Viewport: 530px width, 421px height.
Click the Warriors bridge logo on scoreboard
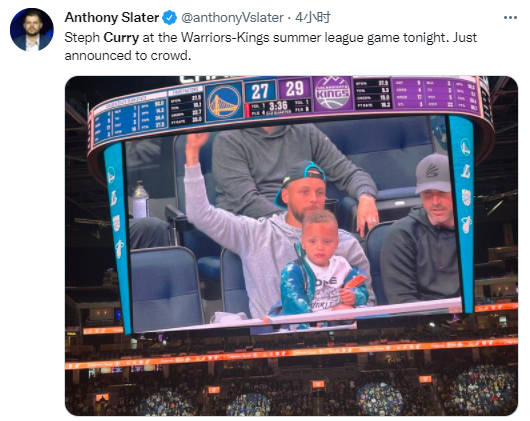coord(224,101)
